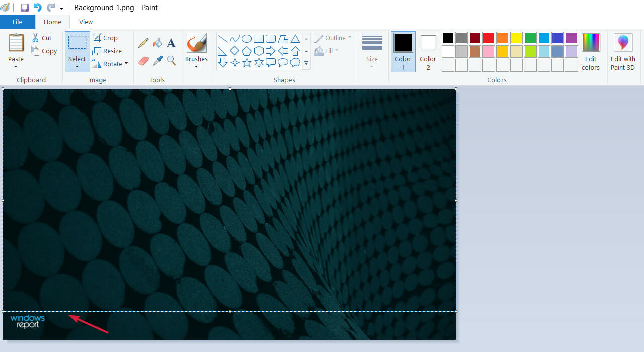The image size is (644, 352).
Task: Pick the orange color swatch
Action: (x=503, y=38)
